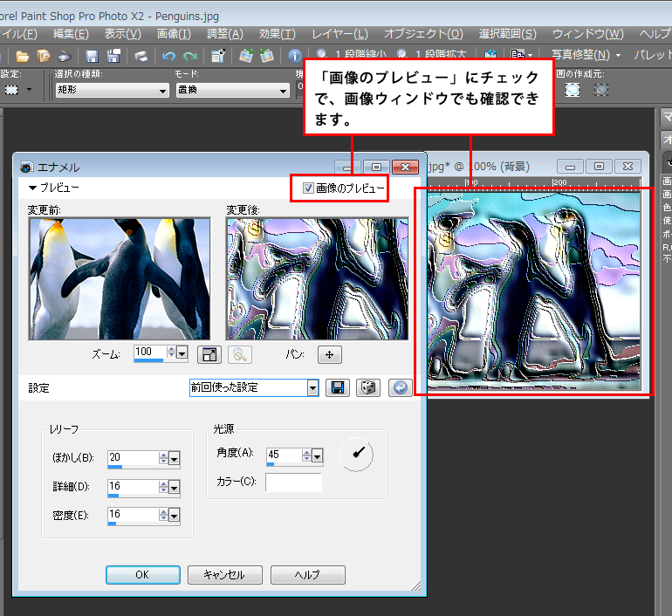This screenshot has width=672, height=616.
Task: Click the reset to default arrow icon
Action: click(401, 387)
